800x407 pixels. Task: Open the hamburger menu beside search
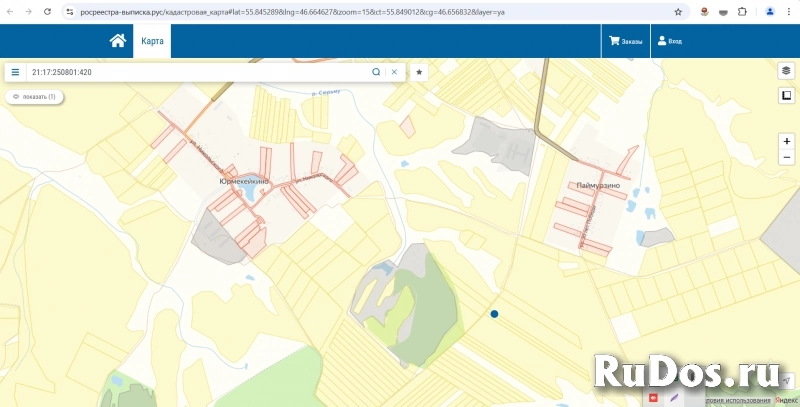15,73
